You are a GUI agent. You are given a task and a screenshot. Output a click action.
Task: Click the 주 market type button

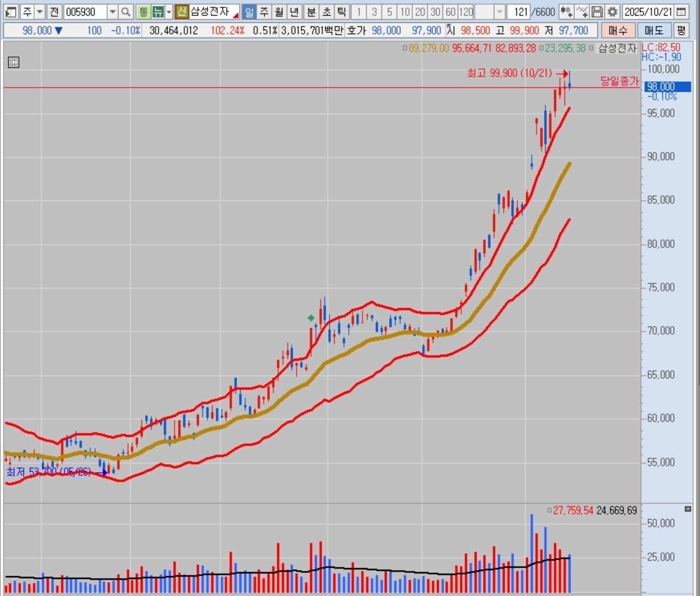click(x=27, y=12)
